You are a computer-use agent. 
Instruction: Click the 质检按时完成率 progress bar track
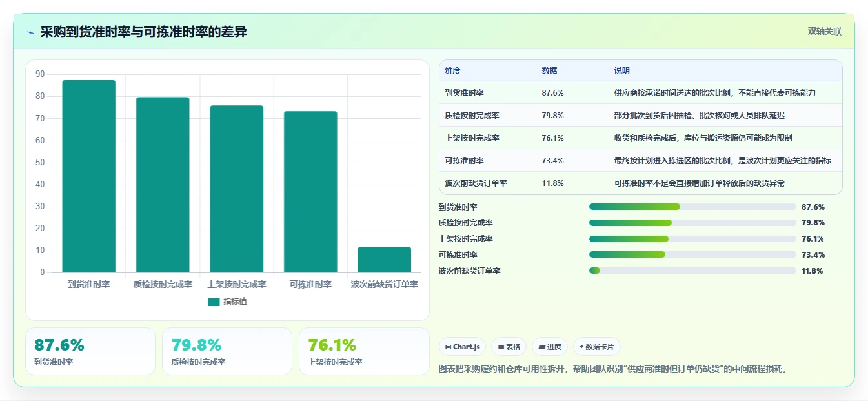692,223
